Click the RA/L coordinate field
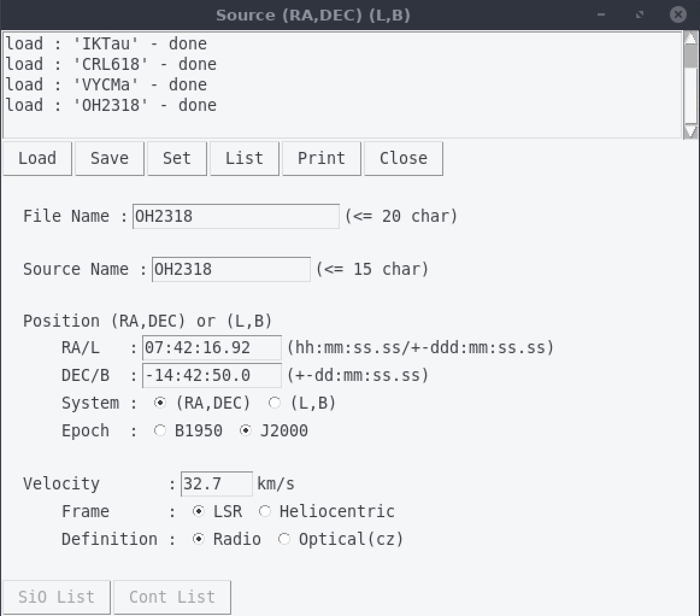 pyautogui.click(x=211, y=348)
